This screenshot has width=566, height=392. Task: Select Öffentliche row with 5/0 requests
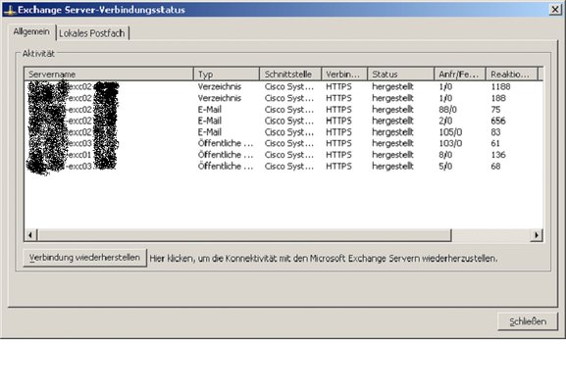283,166
